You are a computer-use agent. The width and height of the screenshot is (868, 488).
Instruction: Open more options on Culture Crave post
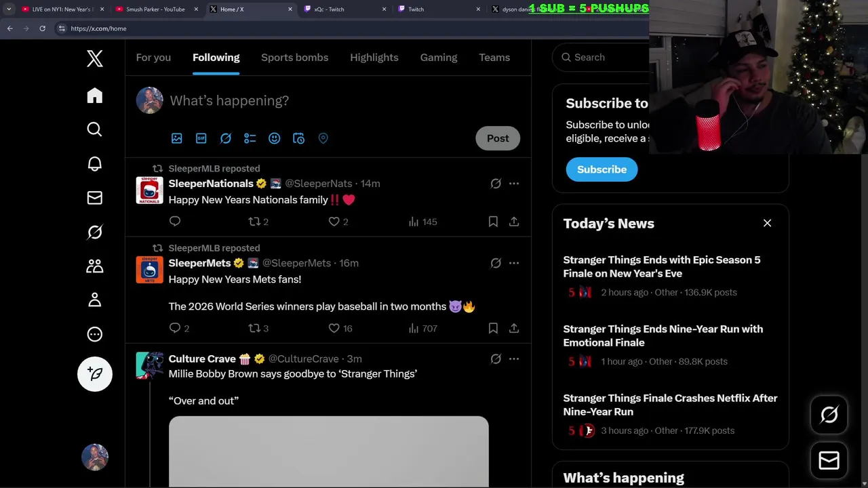[x=514, y=359]
